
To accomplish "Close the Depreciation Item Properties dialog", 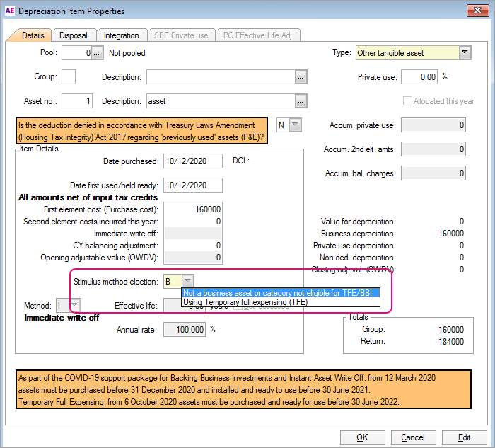I will pos(477,11).
